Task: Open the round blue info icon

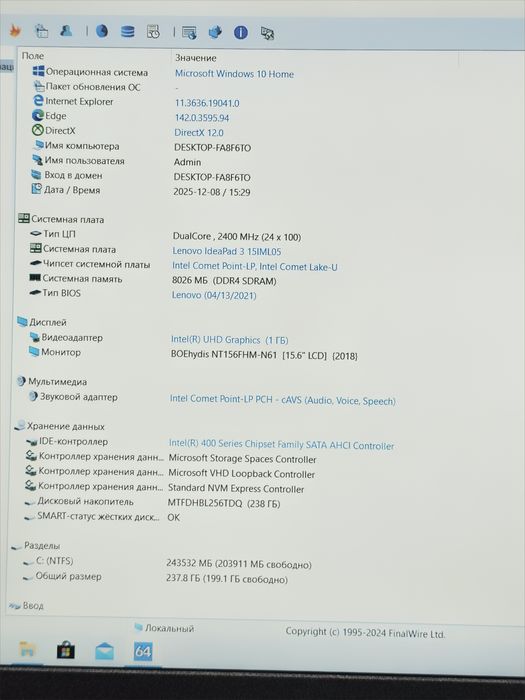Action: [241, 32]
